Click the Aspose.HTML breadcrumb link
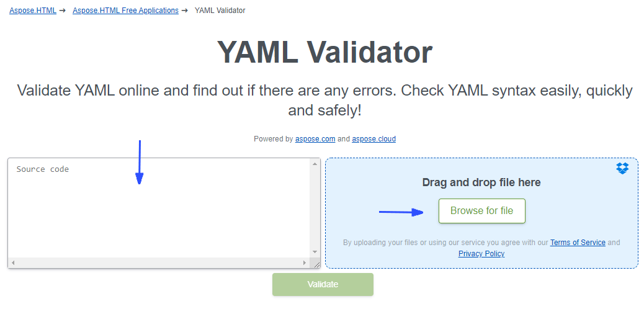 (32, 11)
